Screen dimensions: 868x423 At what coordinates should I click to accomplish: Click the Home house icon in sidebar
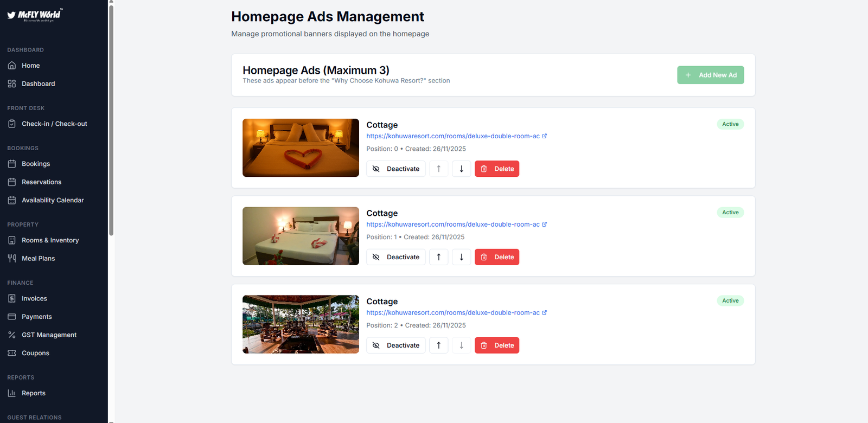pos(12,66)
